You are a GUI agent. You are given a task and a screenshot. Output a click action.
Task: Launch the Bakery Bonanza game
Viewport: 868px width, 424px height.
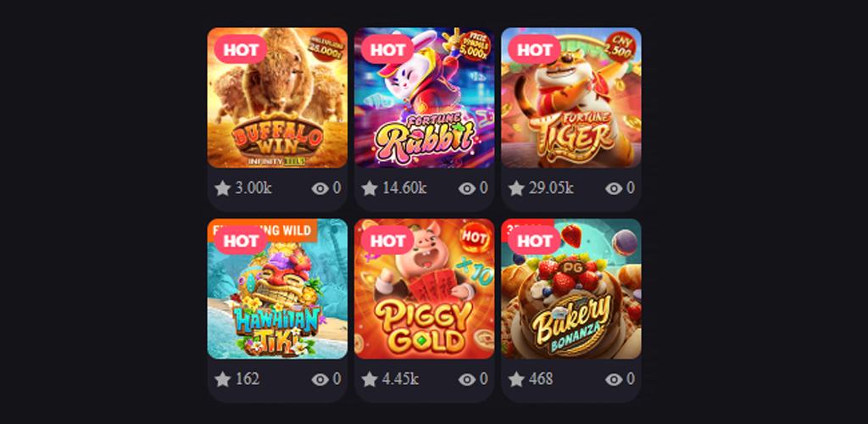(x=571, y=289)
